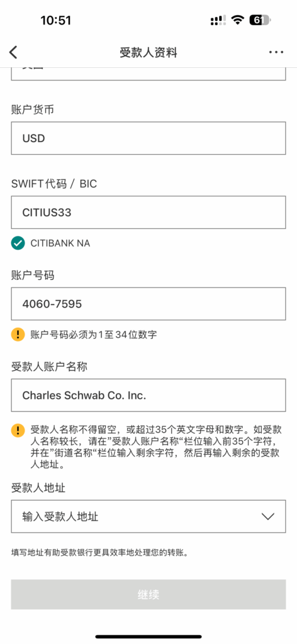The height and width of the screenshot is (644, 297).
Task: Tap the yellow warning icon under account number
Action: (18, 335)
